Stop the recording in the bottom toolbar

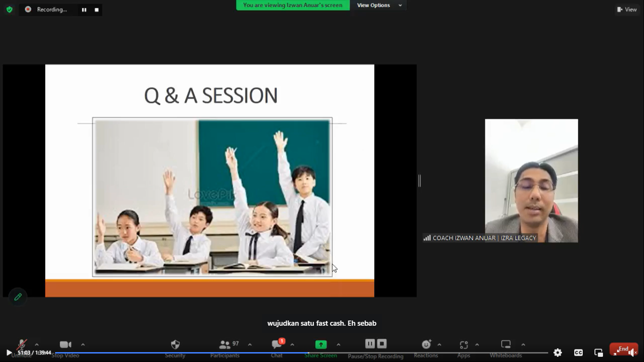pos(382,344)
